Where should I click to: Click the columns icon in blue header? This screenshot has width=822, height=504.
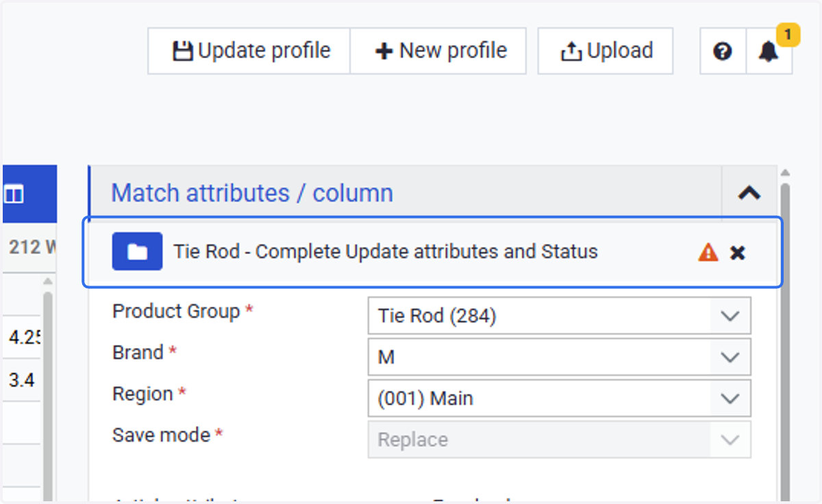click(x=14, y=194)
